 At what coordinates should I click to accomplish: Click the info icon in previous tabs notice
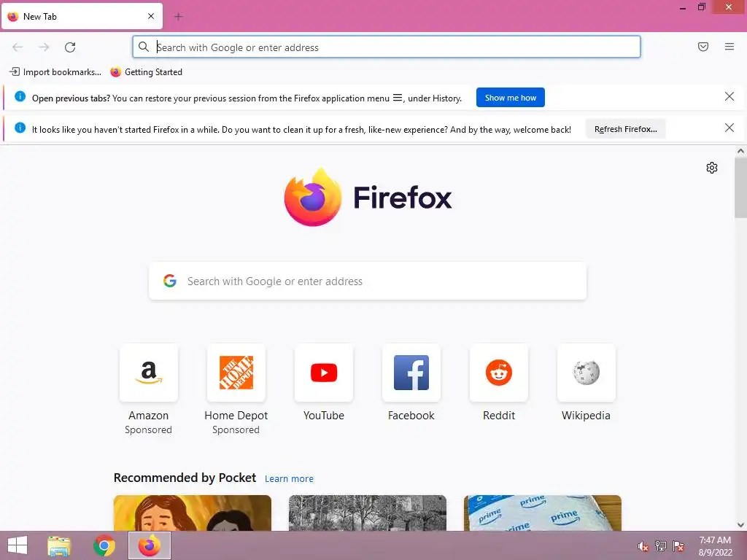(x=20, y=97)
